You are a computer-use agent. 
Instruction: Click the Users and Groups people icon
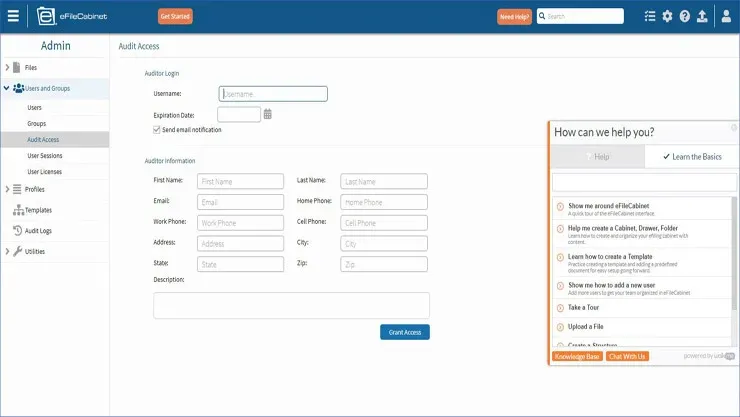click(18, 88)
